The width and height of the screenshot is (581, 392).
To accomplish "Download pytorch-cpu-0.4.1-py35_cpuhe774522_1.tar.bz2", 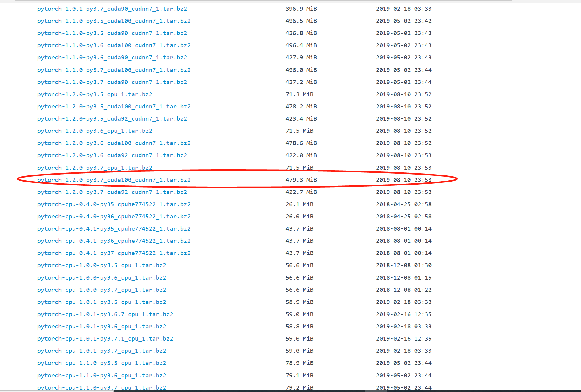I will [114, 229].
